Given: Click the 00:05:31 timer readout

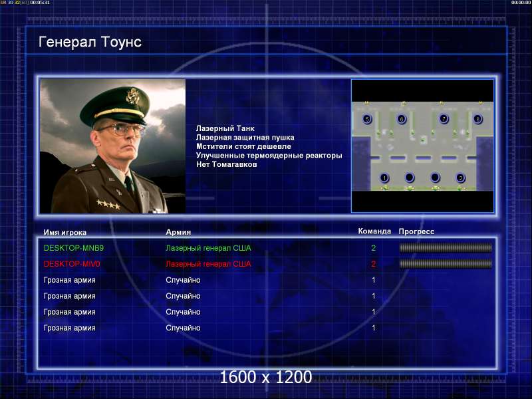Looking at the screenshot, I should (40, 3).
